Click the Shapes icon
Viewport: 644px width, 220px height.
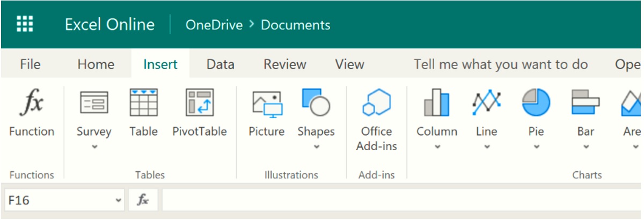(x=316, y=103)
